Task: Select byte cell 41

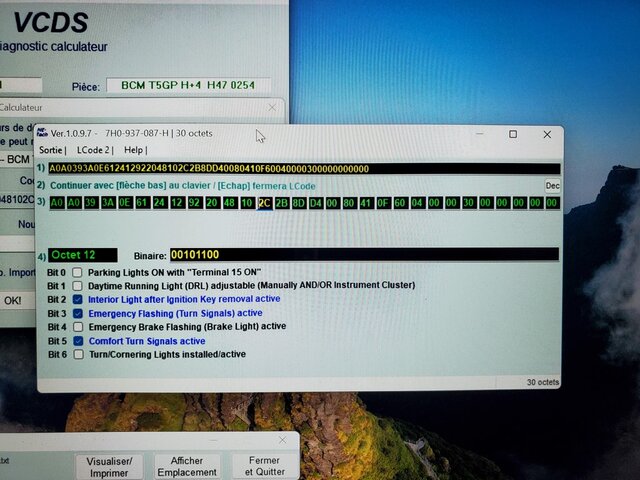Action: pos(367,203)
